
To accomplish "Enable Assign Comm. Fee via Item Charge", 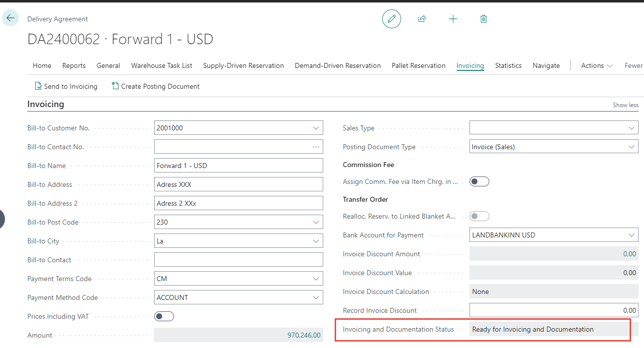I will (x=479, y=181).
